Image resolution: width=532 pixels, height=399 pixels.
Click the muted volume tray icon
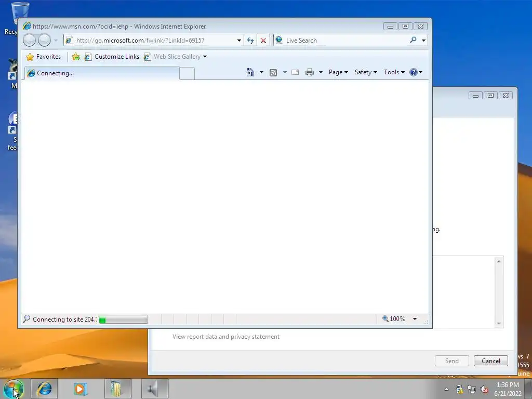[x=484, y=389]
